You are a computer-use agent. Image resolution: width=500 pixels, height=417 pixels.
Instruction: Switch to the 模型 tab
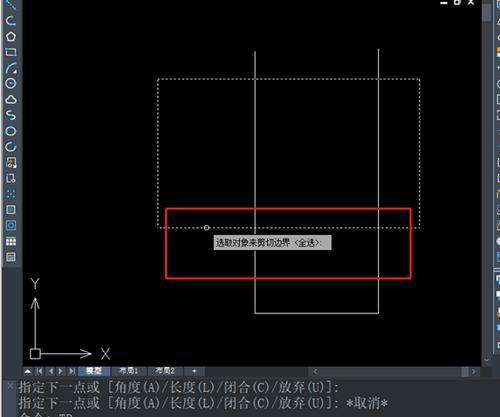tap(94, 371)
